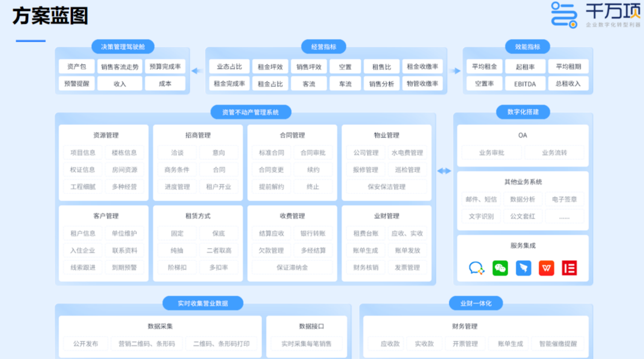The height and width of the screenshot is (359, 644).
Task: Click the orange WPS icon
Action: pyautogui.click(x=546, y=268)
